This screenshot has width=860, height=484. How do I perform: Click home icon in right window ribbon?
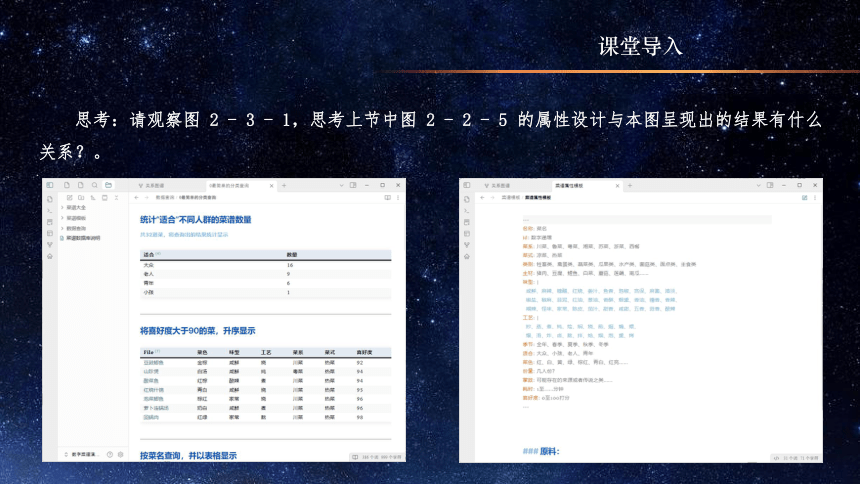click(467, 256)
